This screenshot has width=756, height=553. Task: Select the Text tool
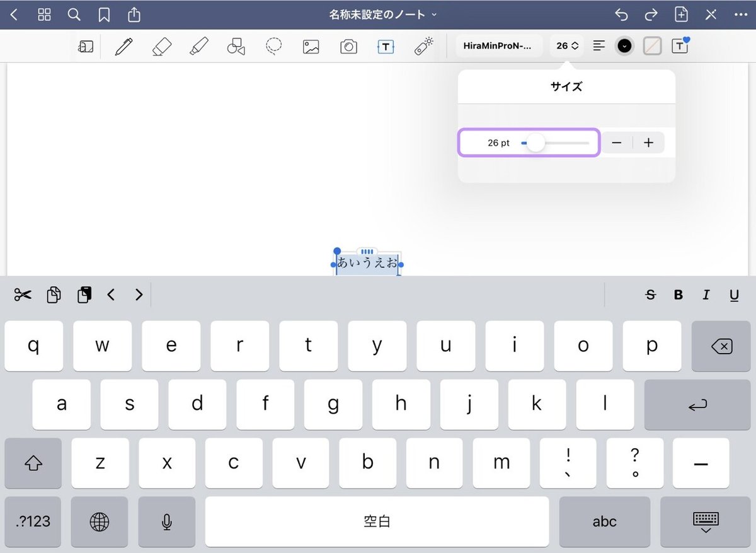click(x=385, y=45)
